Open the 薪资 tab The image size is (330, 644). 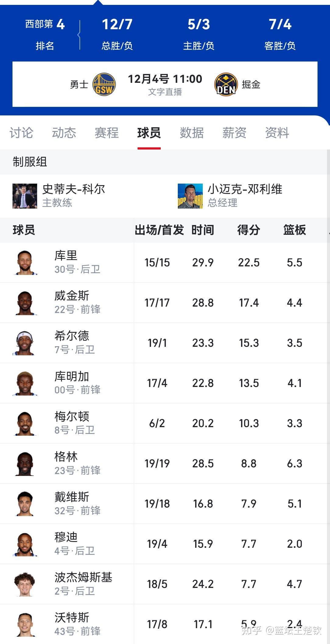click(234, 133)
